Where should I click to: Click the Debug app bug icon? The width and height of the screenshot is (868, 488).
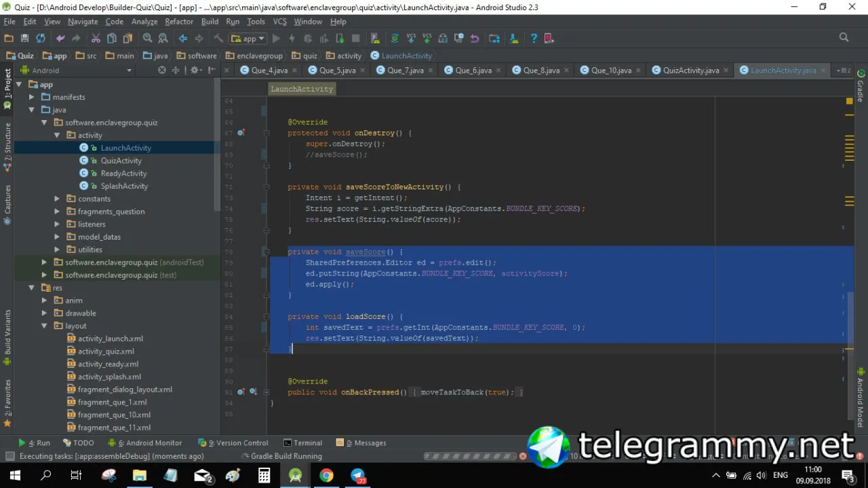click(x=309, y=39)
